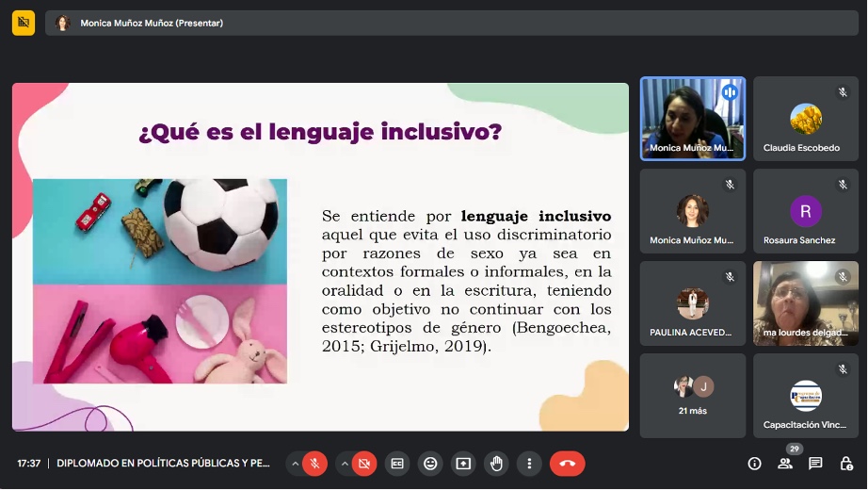This screenshot has width=868, height=490.
Task: Open the three-dot more options menu
Action: (529, 464)
